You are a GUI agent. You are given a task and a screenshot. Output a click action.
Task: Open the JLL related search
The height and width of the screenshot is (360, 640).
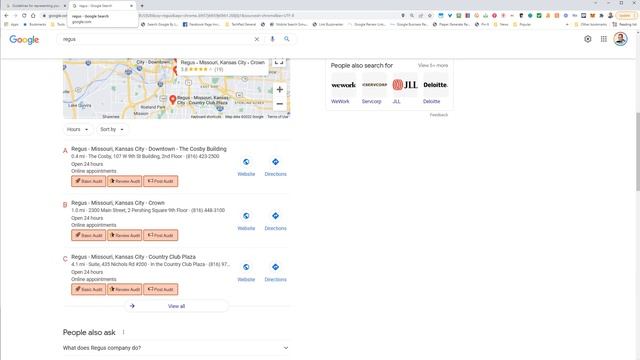[404, 89]
